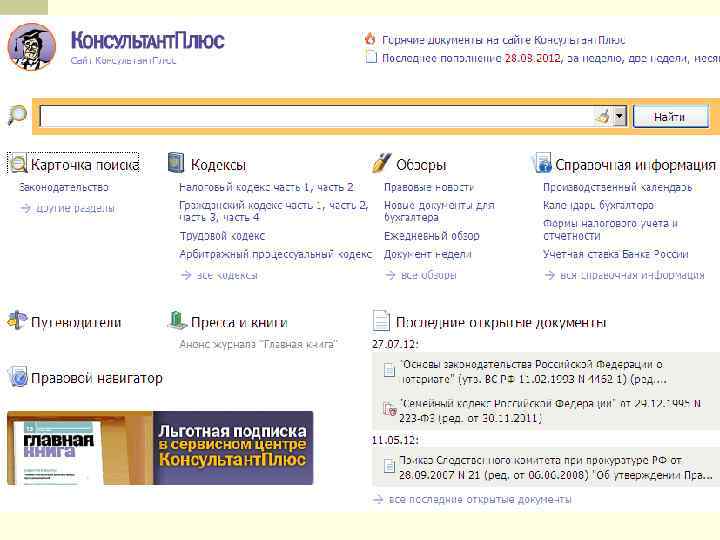
Task: Click the Справочная информация icon
Action: pyautogui.click(x=542, y=163)
